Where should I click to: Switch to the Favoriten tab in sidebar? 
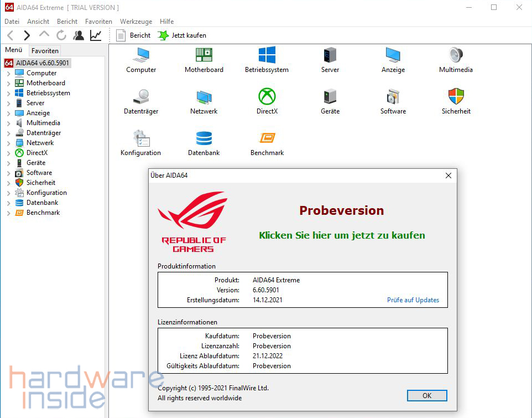[x=45, y=50]
